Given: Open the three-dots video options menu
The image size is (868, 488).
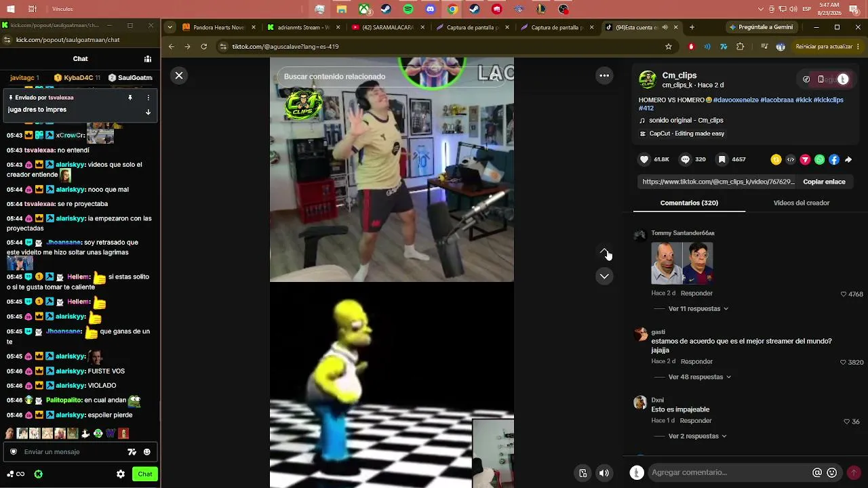Looking at the screenshot, I should pyautogui.click(x=604, y=76).
